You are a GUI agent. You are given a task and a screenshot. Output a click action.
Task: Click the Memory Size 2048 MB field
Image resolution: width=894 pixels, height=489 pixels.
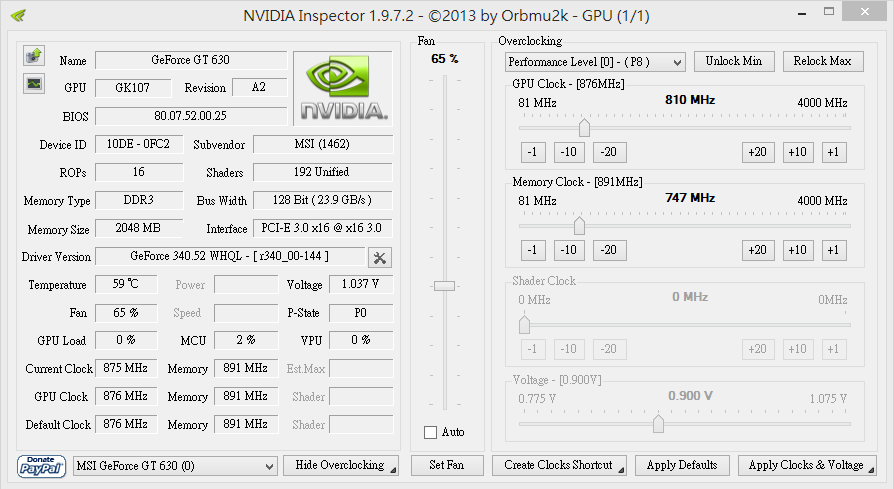click(139, 228)
